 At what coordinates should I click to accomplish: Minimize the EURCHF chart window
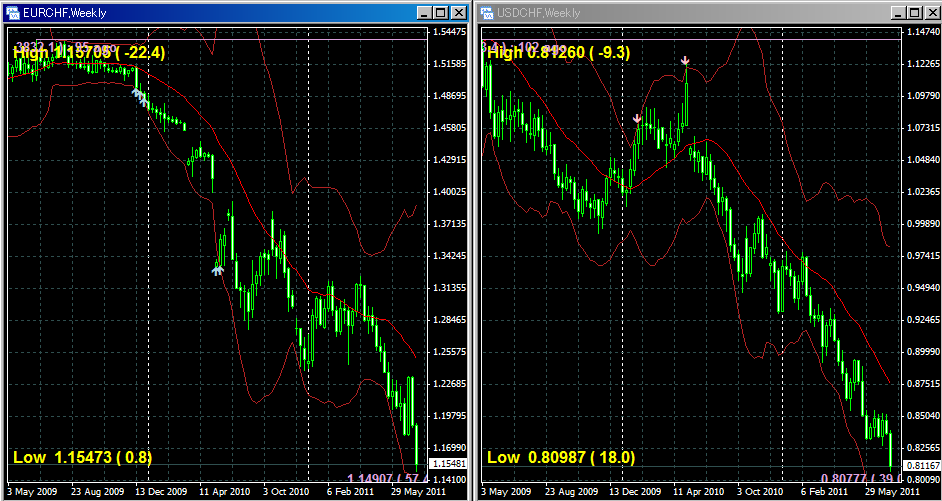pos(425,13)
